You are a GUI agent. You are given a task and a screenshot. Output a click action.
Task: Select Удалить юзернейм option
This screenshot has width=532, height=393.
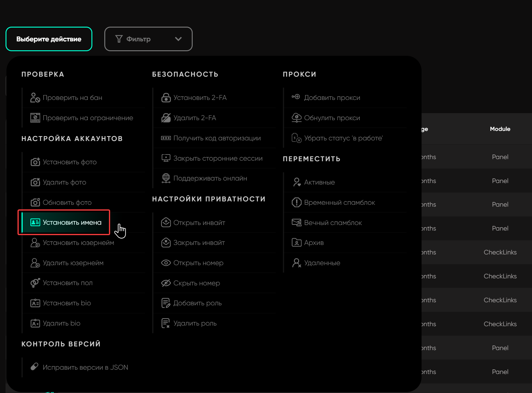click(73, 263)
